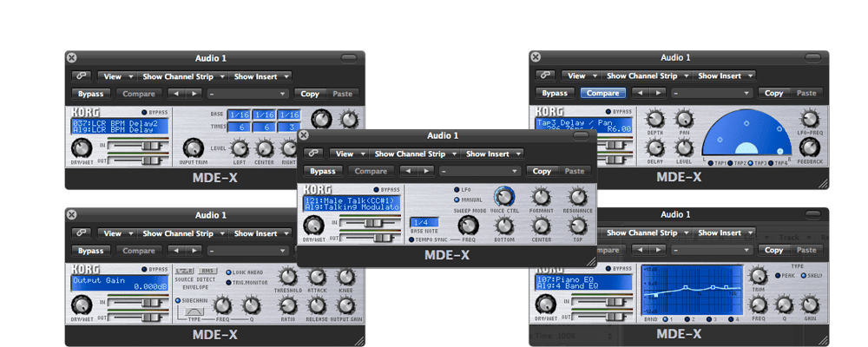
Task: Open Show Insert menu in LCR BPM Delay window
Action: [260, 76]
